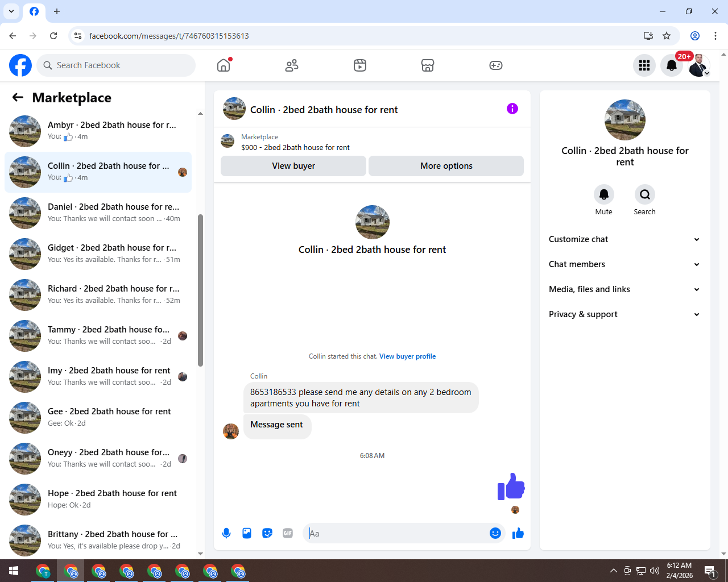This screenshot has height=582, width=728.
Task: Open the Windows Start button
Action: pyautogui.click(x=14, y=571)
